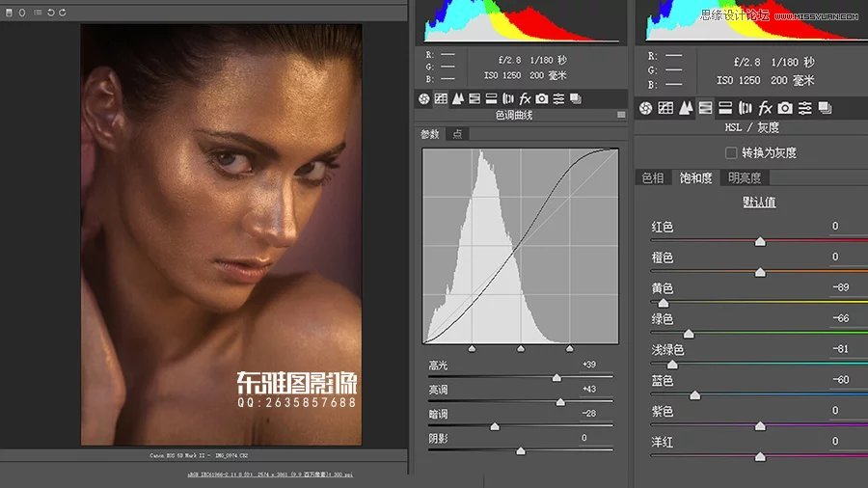Click the 红色 saturation slider handle
The image size is (868, 488).
coord(760,241)
